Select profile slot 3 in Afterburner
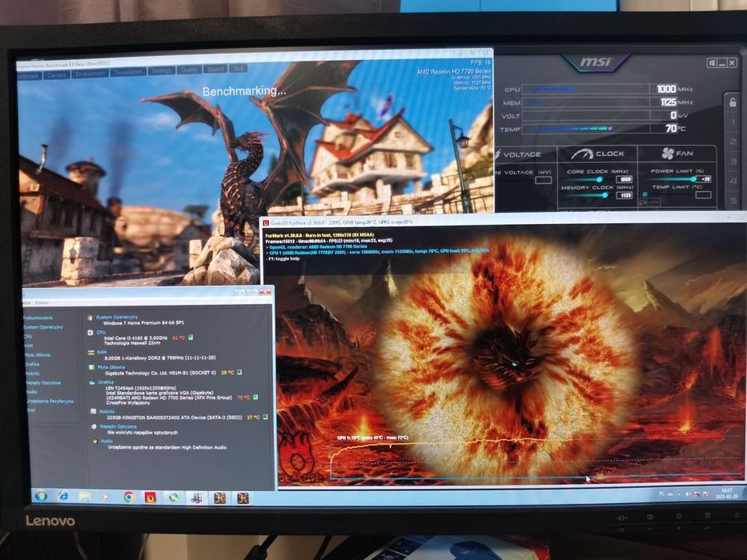 pyautogui.click(x=733, y=162)
